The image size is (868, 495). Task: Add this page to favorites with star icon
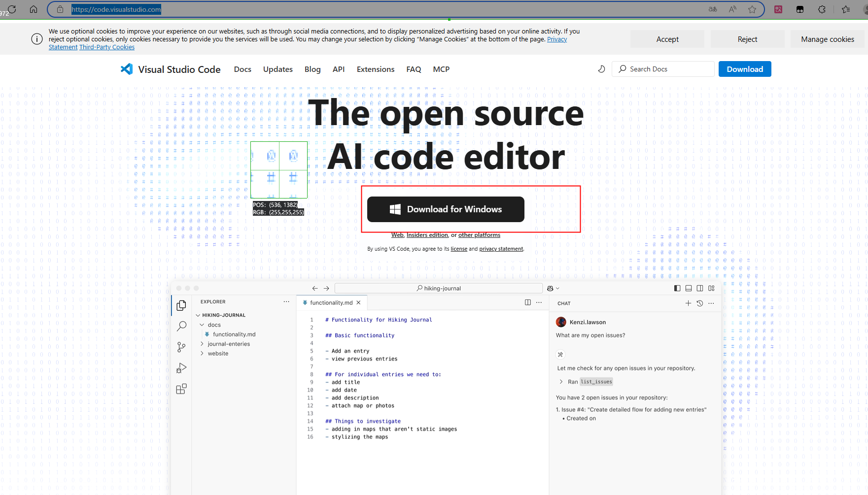point(752,9)
